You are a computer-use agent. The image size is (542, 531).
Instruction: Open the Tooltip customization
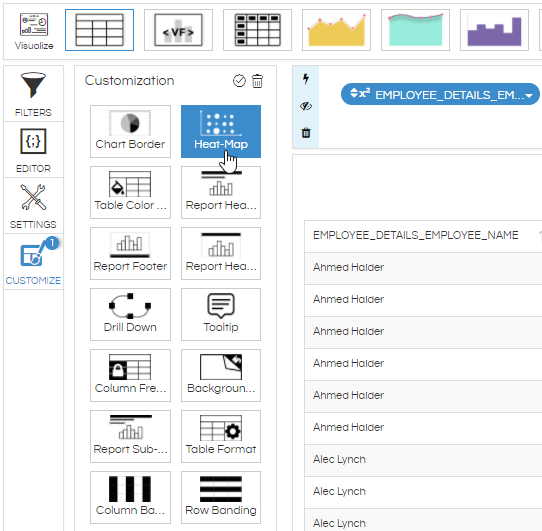click(x=221, y=314)
